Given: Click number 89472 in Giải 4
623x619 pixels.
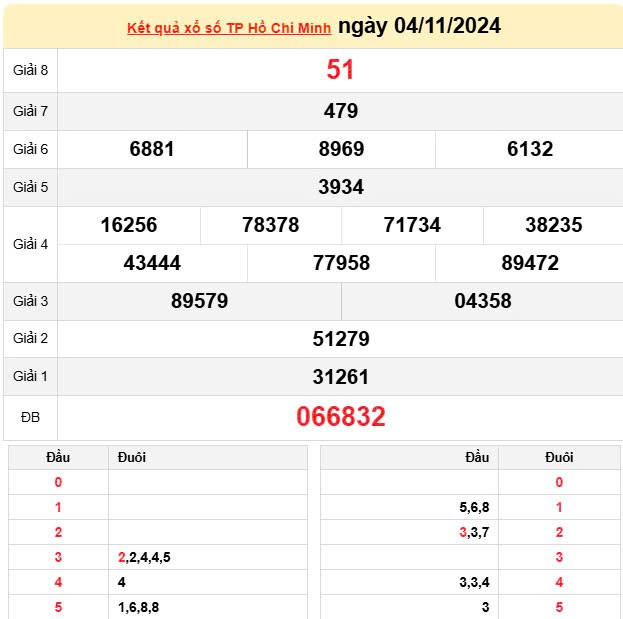Looking at the screenshot, I should pyautogui.click(x=529, y=263).
